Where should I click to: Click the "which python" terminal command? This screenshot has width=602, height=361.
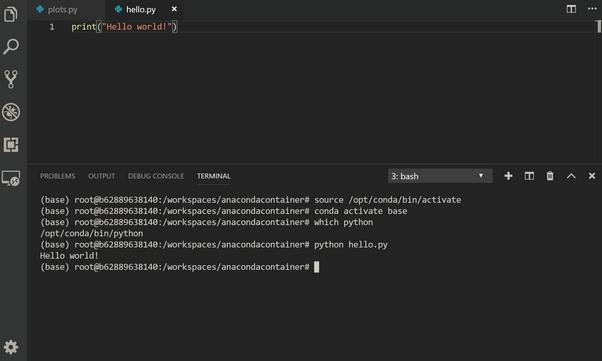pos(343,222)
